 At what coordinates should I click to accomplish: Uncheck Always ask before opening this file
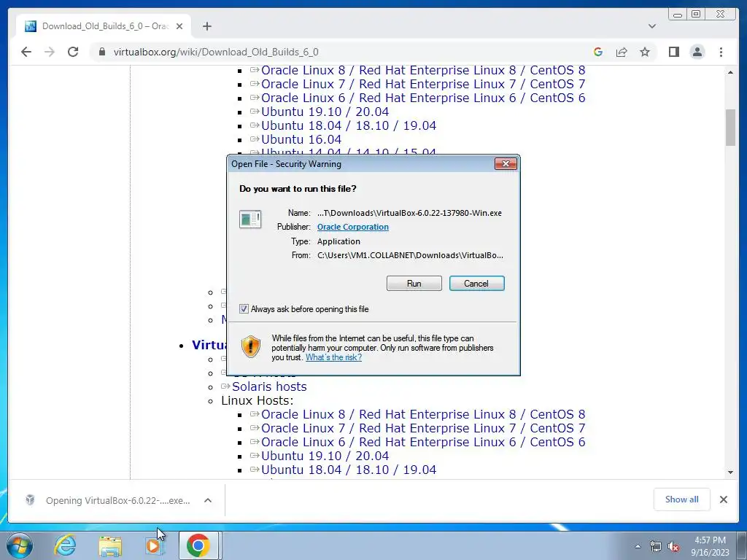pos(244,309)
